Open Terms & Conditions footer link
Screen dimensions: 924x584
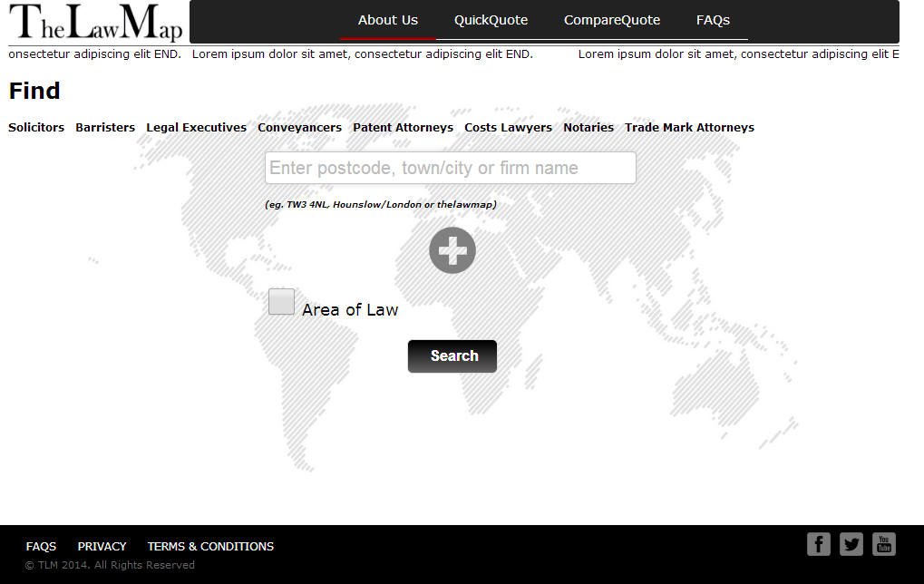tap(210, 547)
